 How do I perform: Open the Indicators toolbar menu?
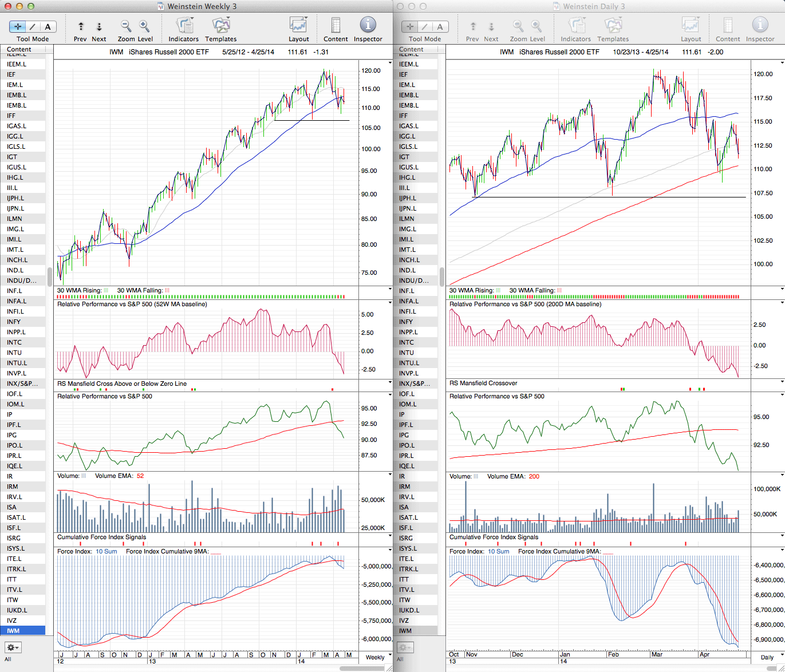point(184,26)
